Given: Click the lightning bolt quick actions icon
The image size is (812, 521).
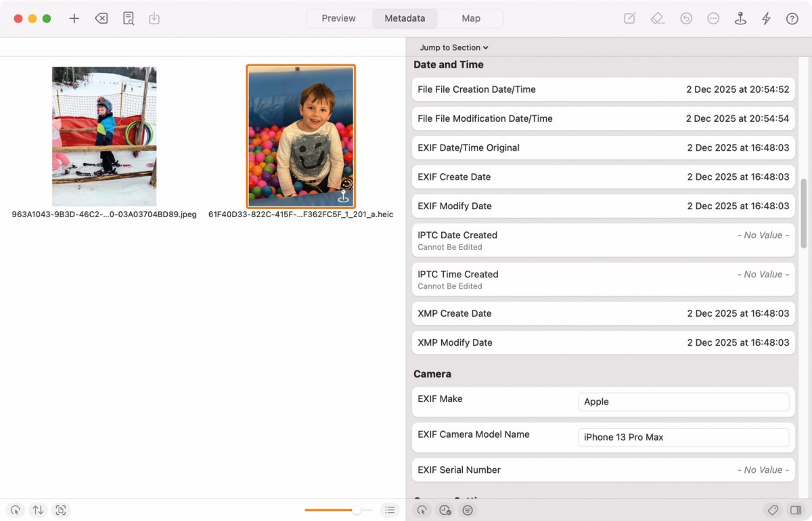Looking at the screenshot, I should click(766, 18).
